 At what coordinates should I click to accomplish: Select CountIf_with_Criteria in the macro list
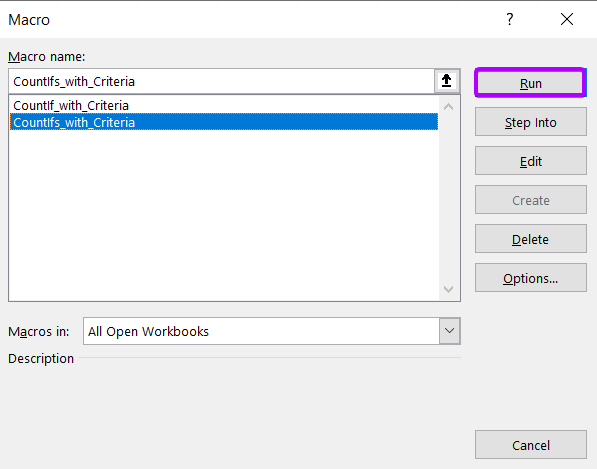click(71, 105)
